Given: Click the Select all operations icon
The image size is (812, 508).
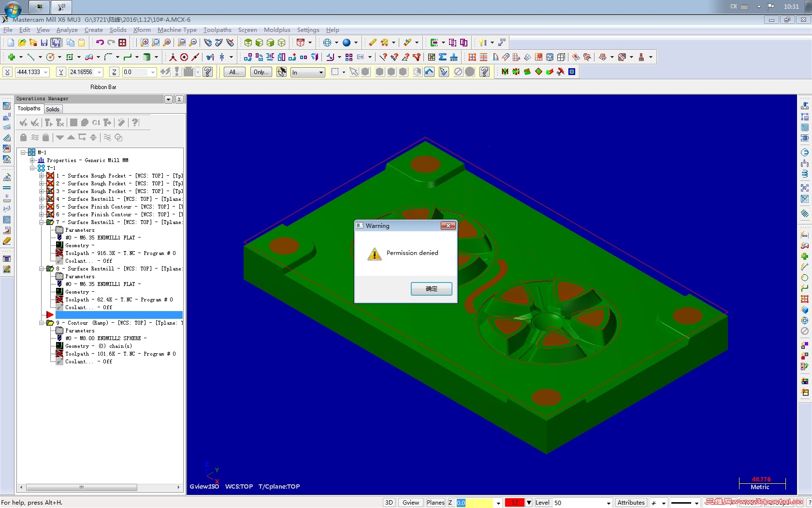Looking at the screenshot, I should 23,123.
